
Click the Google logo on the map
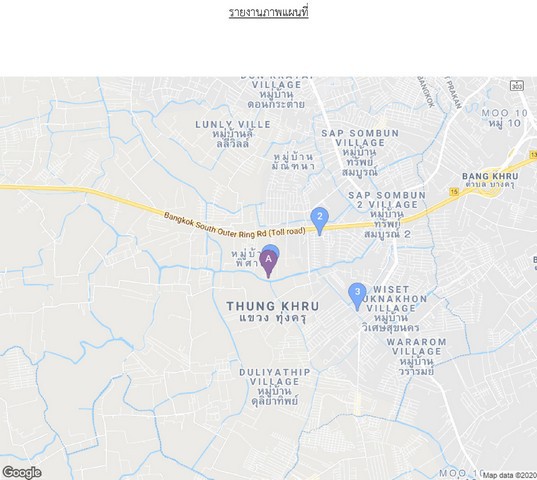[x=22, y=472]
